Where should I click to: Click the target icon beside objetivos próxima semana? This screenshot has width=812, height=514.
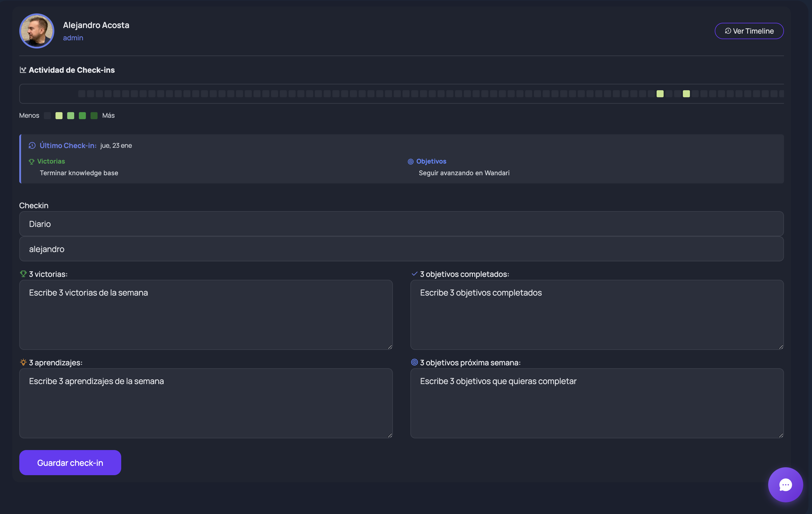(414, 362)
